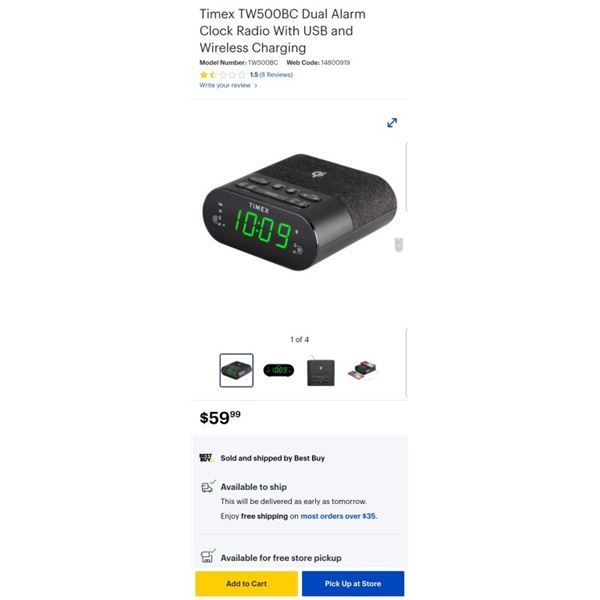Click the product title heading
This screenshot has width=600, height=600.
coord(282,31)
